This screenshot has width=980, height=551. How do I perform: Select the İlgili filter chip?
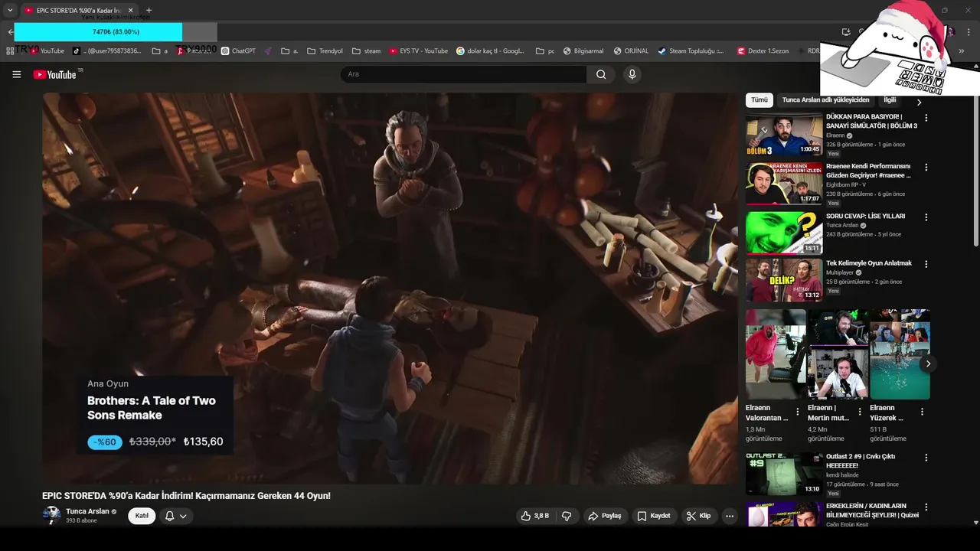point(890,100)
